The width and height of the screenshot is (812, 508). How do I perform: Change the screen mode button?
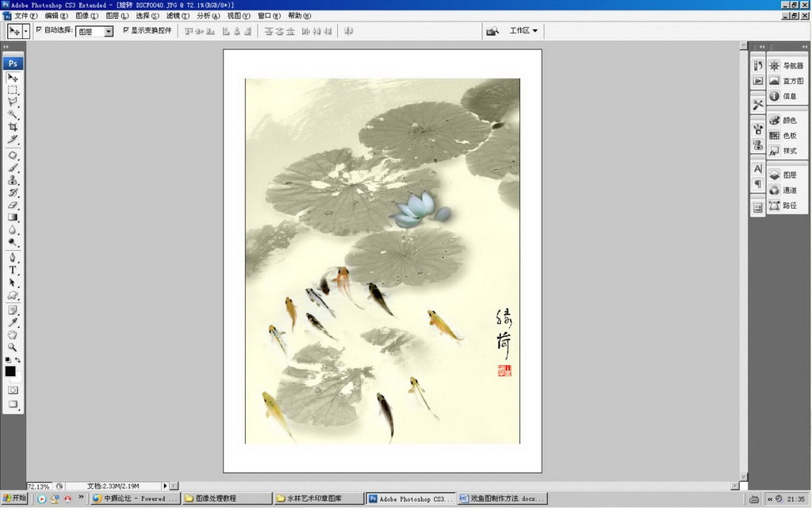[x=13, y=404]
